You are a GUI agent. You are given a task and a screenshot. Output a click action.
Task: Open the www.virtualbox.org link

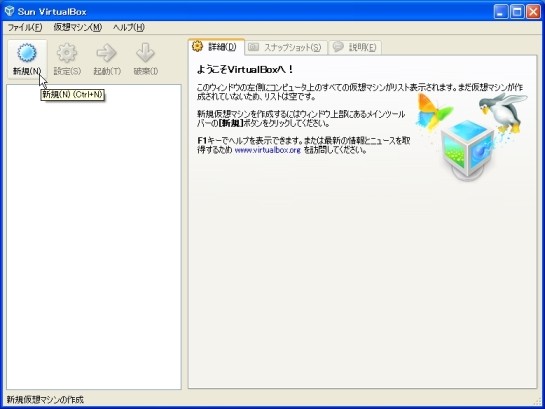click(267, 150)
